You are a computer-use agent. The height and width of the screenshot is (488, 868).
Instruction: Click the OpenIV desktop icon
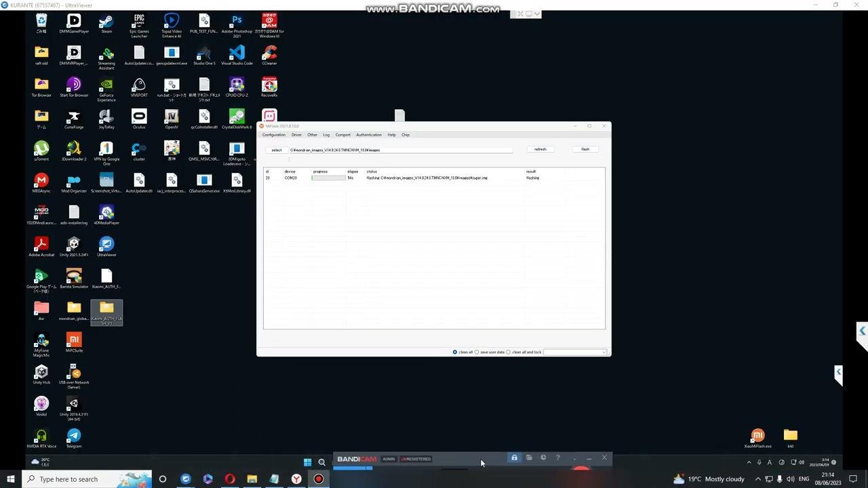[172, 119]
